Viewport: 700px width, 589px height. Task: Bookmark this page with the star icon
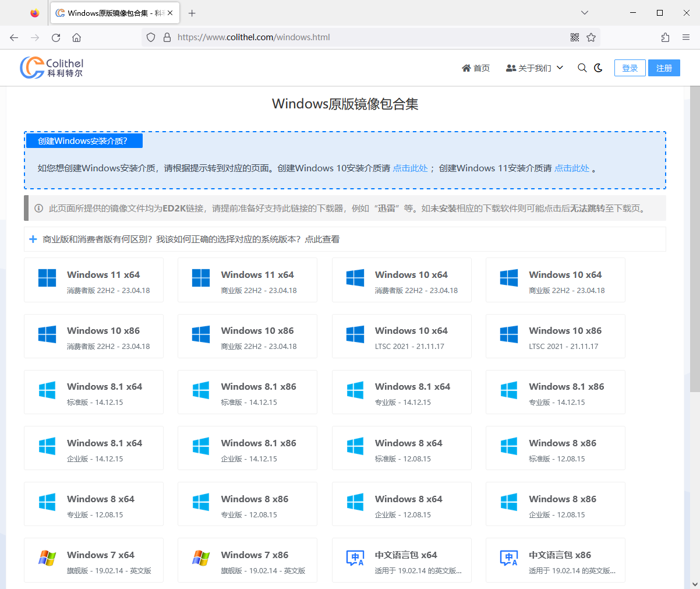[x=591, y=37]
